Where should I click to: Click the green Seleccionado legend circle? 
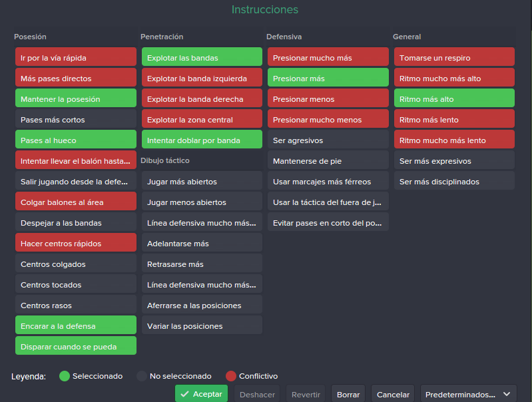pyautogui.click(x=65, y=376)
